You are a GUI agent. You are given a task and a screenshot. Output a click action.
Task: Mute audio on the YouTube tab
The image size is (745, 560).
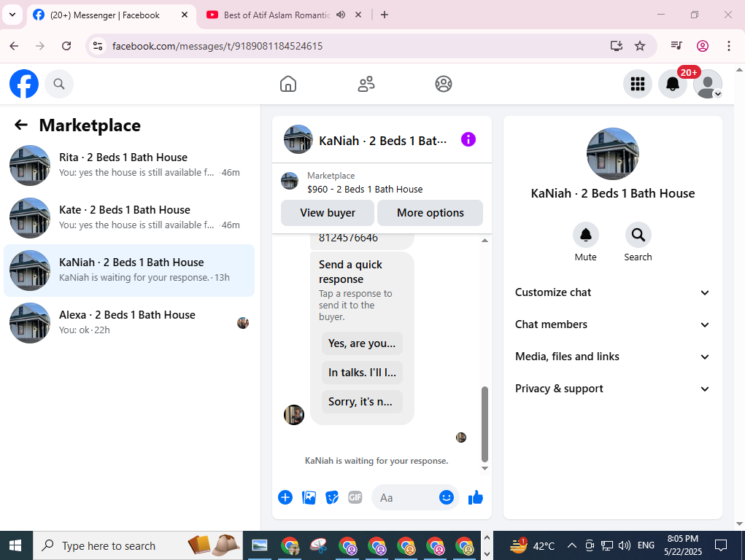pyautogui.click(x=341, y=15)
